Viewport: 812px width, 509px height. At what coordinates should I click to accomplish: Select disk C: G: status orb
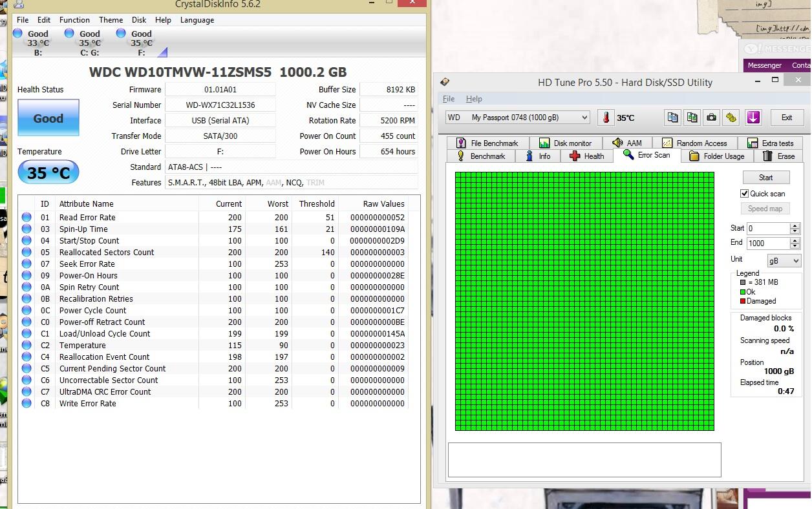(x=70, y=34)
